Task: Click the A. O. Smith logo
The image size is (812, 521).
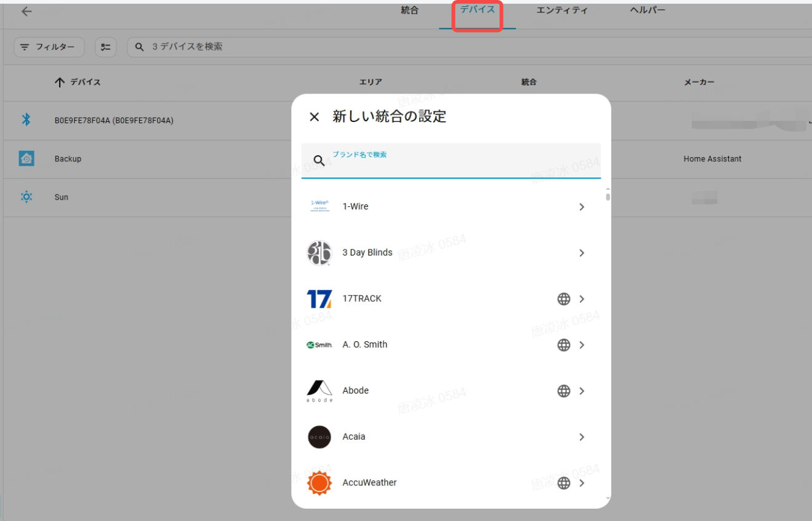Action: [320, 345]
